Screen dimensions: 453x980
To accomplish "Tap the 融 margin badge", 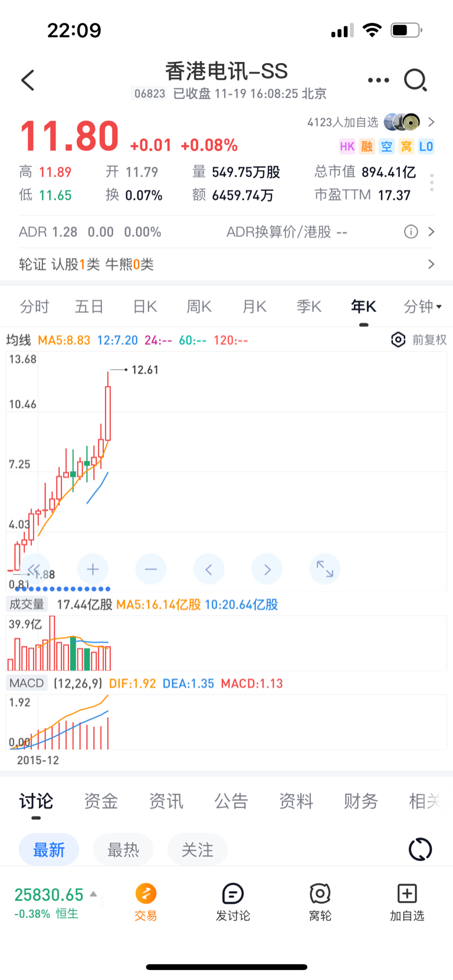I will pos(367,147).
